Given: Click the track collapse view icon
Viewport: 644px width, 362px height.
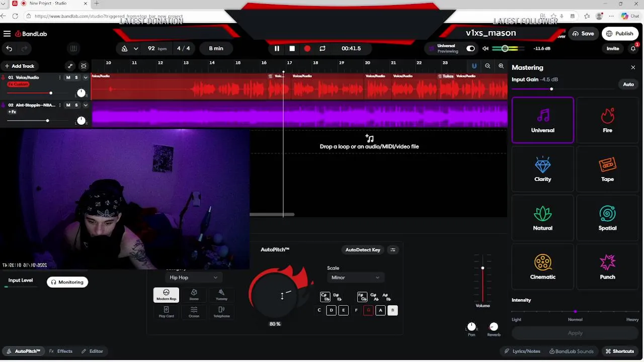Looking at the screenshot, I should pyautogui.click(x=84, y=66).
